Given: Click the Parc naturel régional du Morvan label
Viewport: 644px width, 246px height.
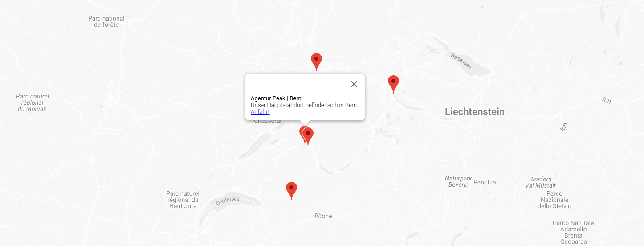Looking at the screenshot, I should [x=33, y=102].
